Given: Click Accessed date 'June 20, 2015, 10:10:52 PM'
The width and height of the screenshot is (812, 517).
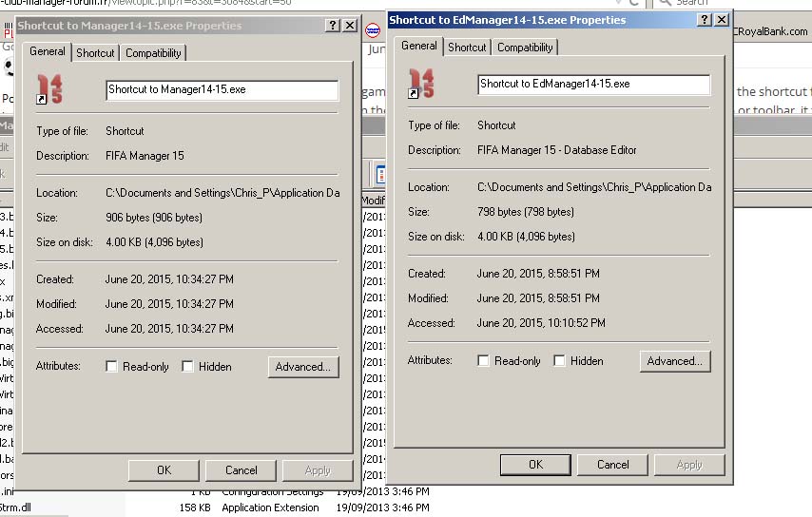Looking at the screenshot, I should (541, 323).
